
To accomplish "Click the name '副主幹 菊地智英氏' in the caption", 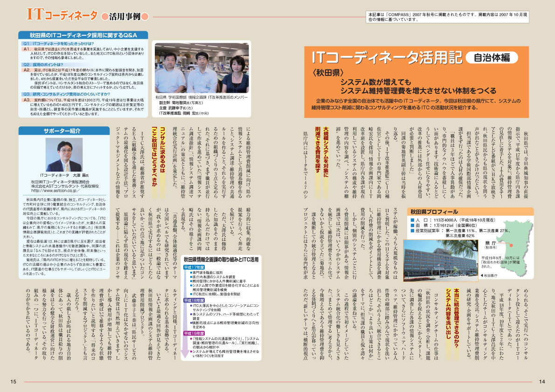I will [174, 103].
